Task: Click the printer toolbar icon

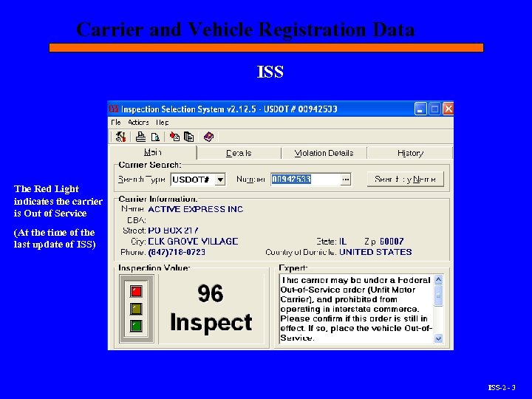Action: tap(140, 137)
